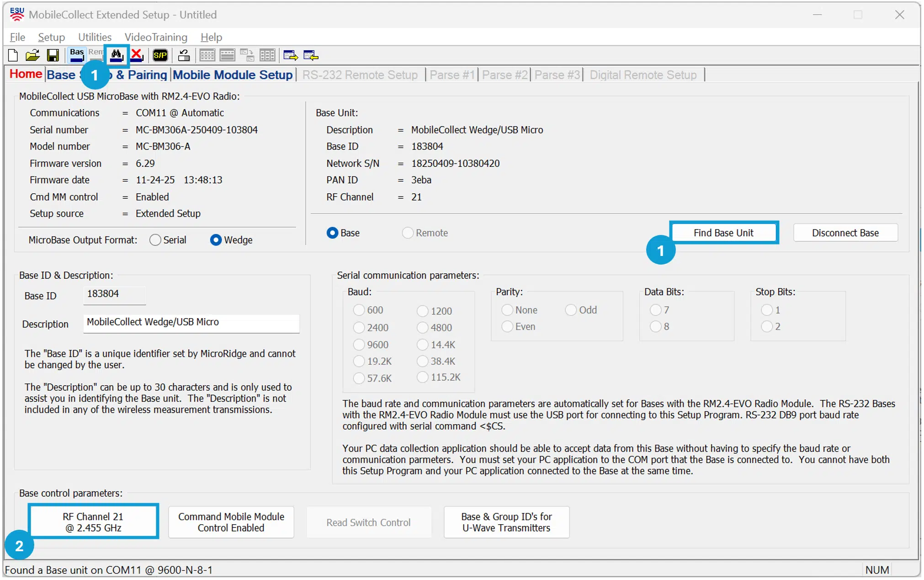
Task: Open the Setup menu
Action: coord(51,37)
